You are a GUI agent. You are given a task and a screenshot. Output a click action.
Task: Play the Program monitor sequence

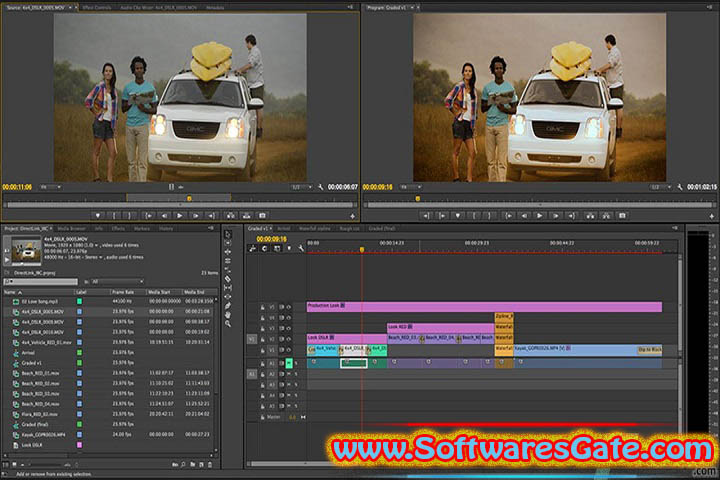(x=539, y=215)
